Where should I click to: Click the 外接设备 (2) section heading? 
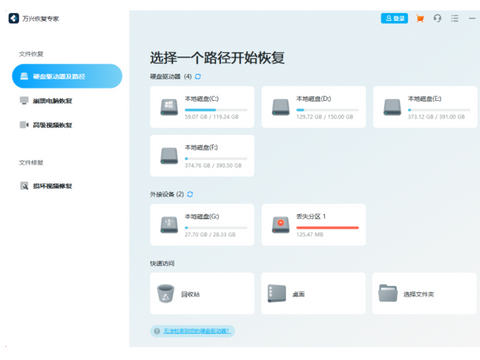[x=167, y=194]
